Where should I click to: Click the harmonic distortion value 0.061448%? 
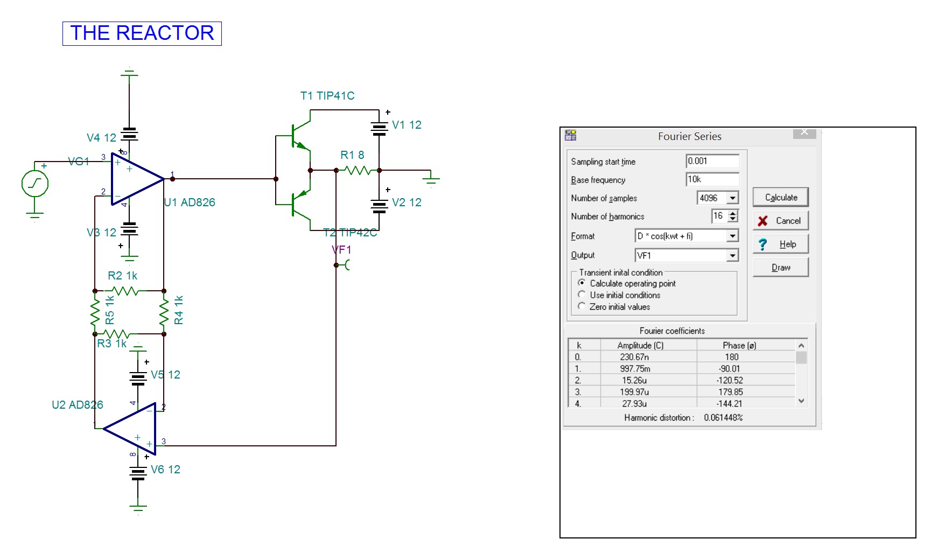click(723, 418)
